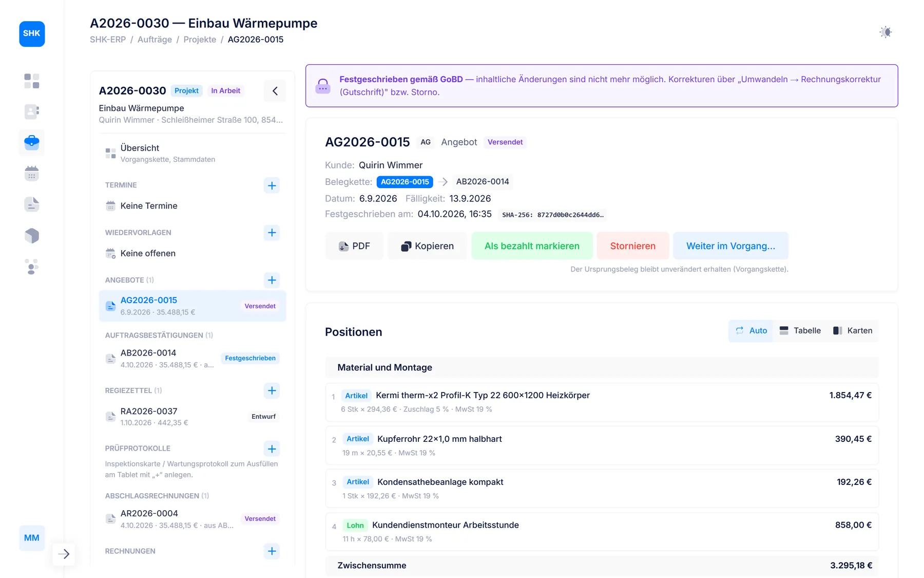Open the Kundendienstmonteur Arbeitsstunde position

coord(602,532)
